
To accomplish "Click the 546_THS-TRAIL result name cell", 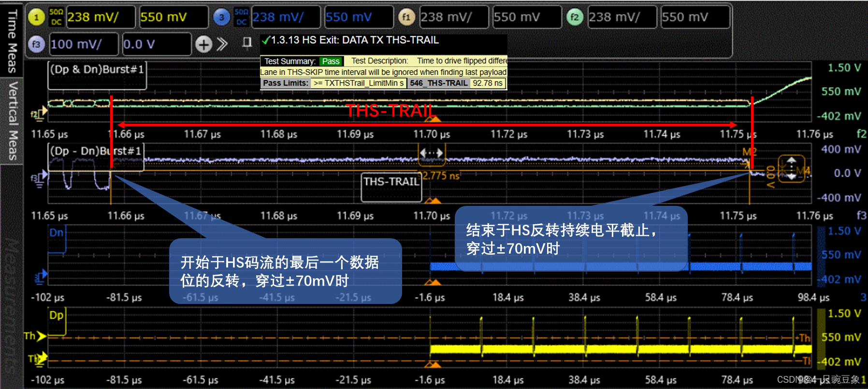I will (x=439, y=83).
